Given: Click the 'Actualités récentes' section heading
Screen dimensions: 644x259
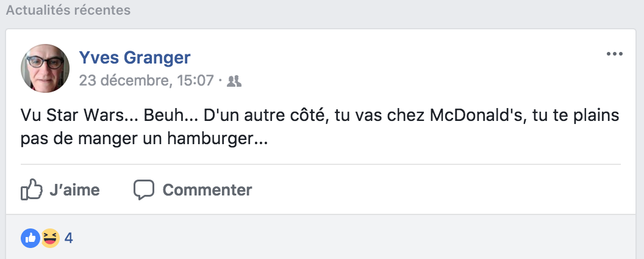Looking at the screenshot, I should [68, 10].
